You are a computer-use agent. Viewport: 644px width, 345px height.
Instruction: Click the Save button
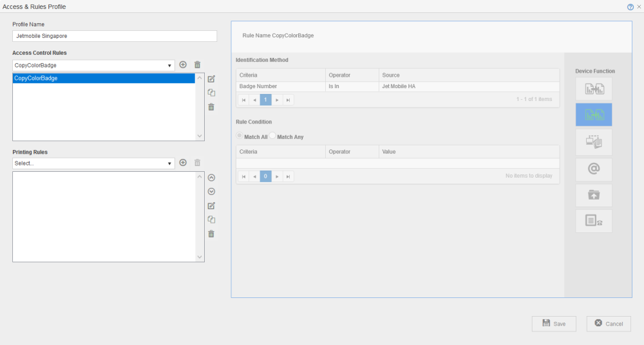coord(554,324)
